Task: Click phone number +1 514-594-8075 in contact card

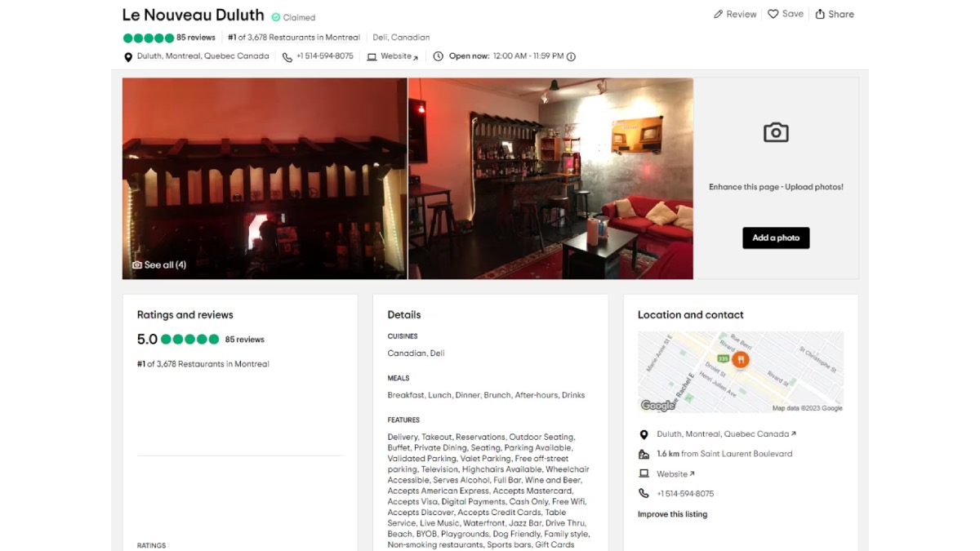Action: (685, 494)
